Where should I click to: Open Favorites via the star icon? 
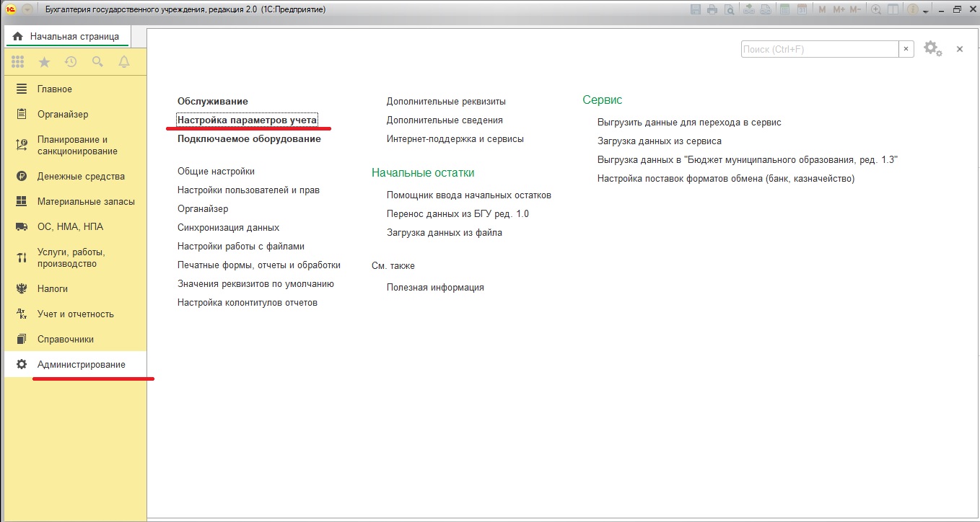coord(44,62)
